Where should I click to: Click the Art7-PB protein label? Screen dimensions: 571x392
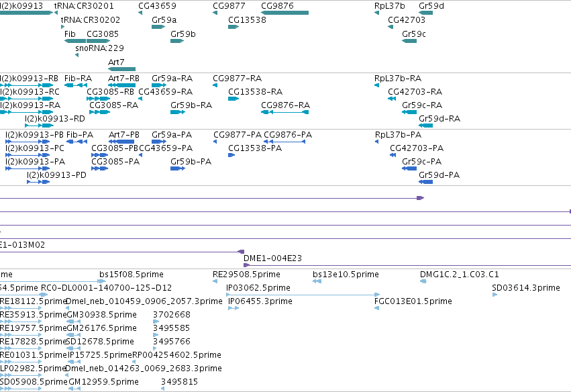pos(124,135)
